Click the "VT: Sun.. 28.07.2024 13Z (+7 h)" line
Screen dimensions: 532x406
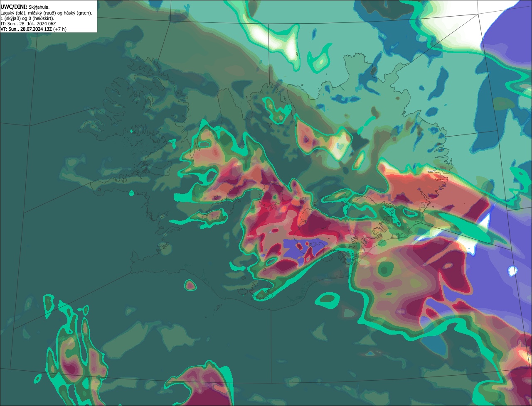pos(34,29)
